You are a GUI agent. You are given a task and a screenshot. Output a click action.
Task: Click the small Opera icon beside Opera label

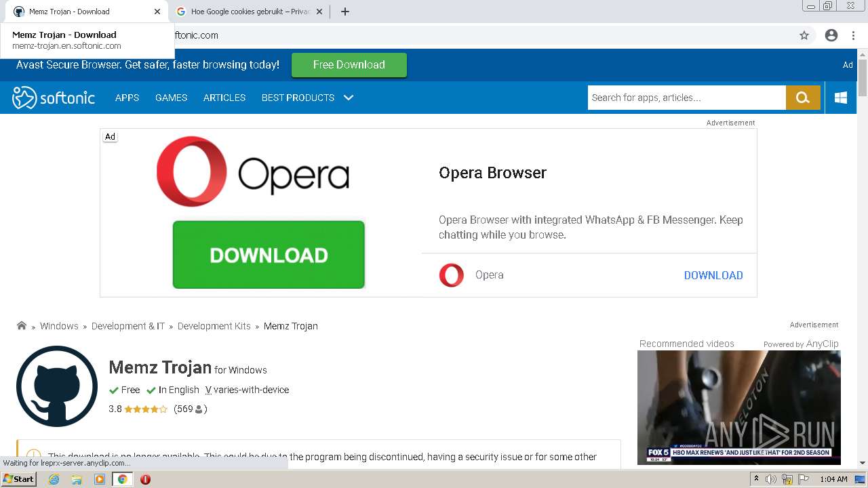click(x=452, y=275)
